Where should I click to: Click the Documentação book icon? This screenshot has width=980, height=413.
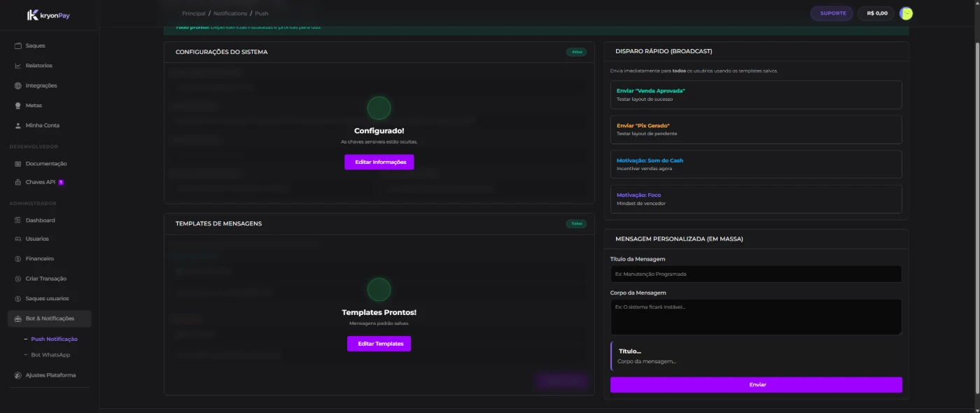[18, 164]
